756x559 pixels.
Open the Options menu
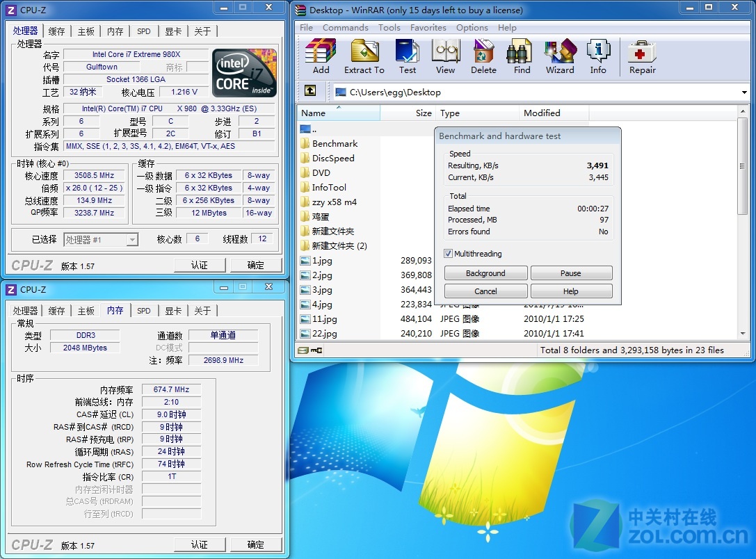coord(472,28)
